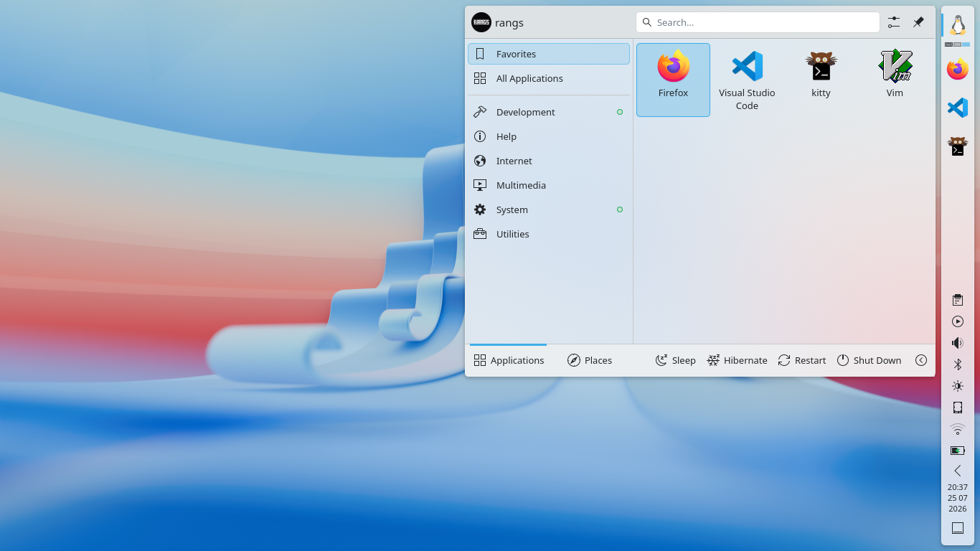The height and width of the screenshot is (551, 980).
Task: Click the Sleep button
Action: [x=675, y=360]
